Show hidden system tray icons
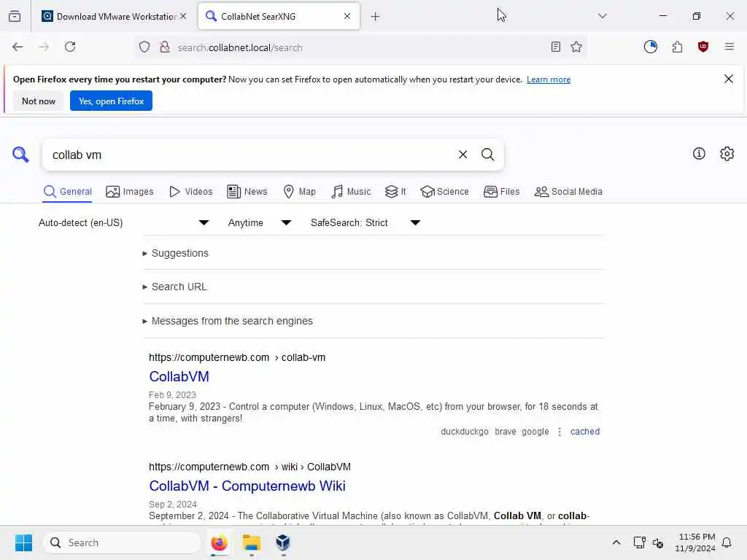747x560 pixels. click(x=616, y=542)
